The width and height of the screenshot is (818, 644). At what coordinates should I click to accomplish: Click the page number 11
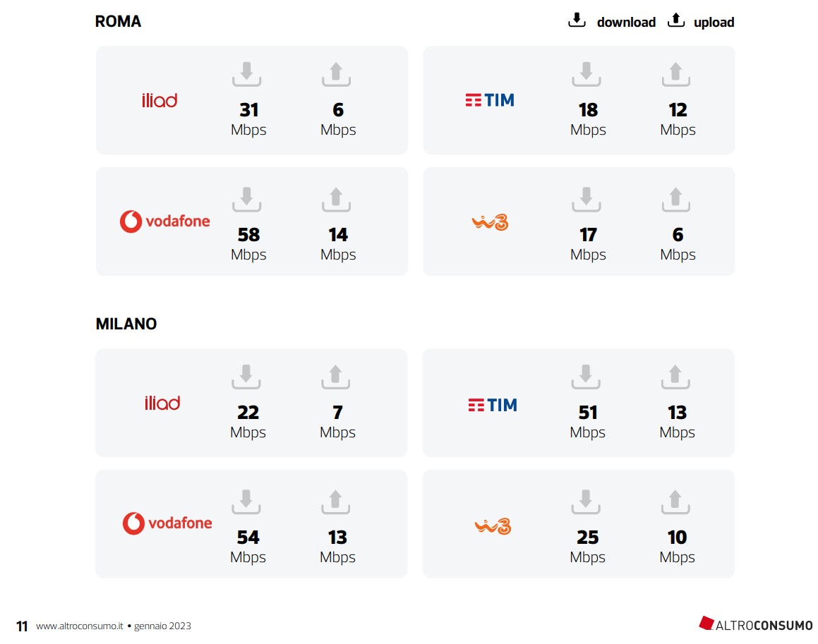coord(22,626)
